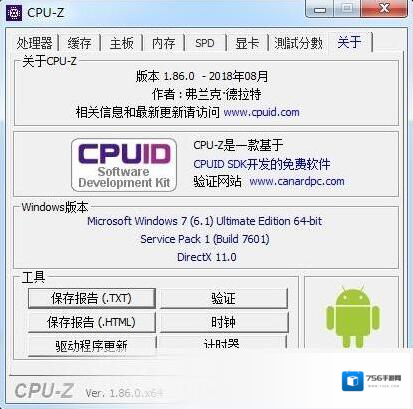Open the www.canardpc.com validation link
The height and width of the screenshot is (409, 413).
(297, 181)
